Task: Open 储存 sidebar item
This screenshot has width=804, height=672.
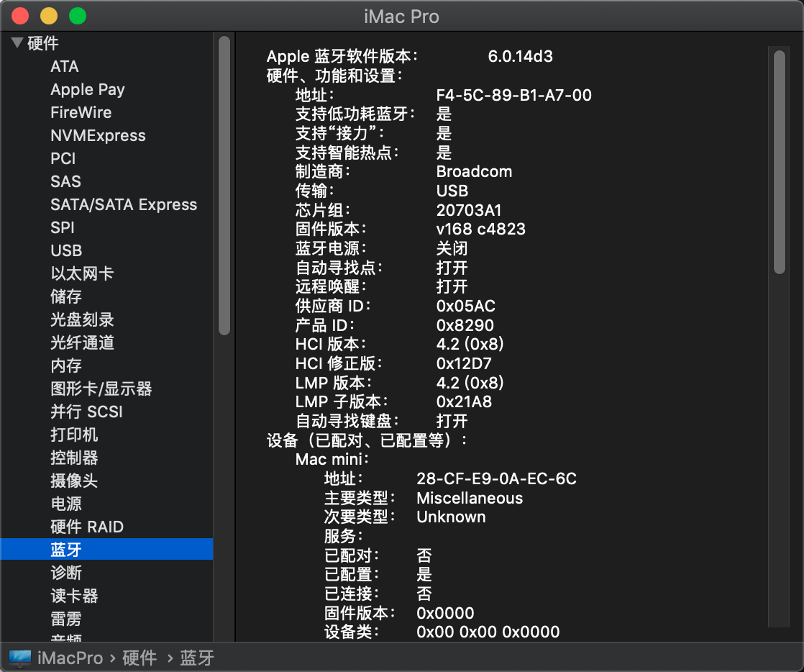Action: (66, 296)
